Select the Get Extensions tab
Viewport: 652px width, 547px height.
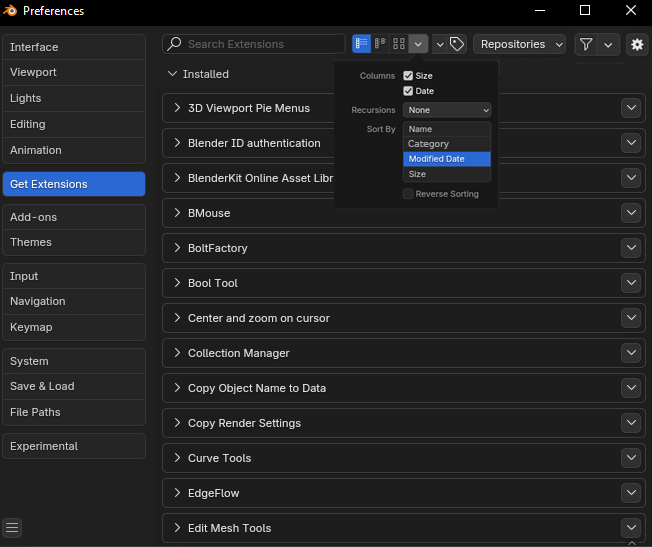pos(74,184)
